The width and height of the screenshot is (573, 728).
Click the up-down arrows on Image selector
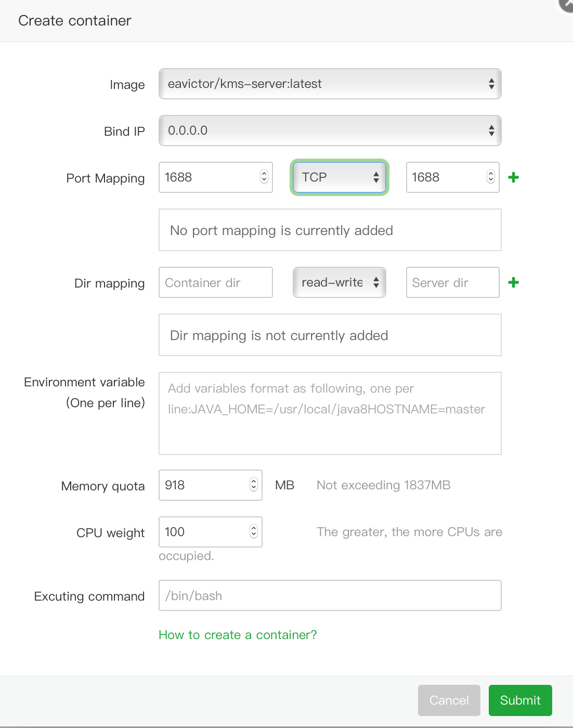pyautogui.click(x=491, y=83)
